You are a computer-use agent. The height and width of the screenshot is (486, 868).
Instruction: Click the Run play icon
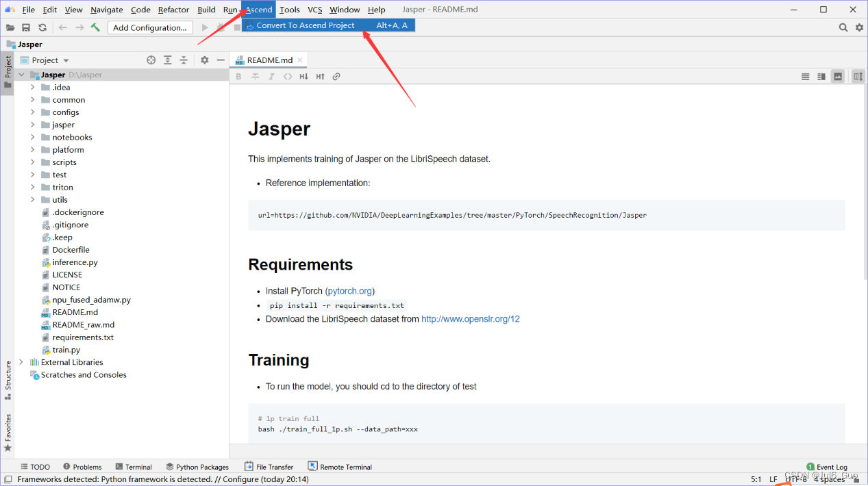coord(205,27)
